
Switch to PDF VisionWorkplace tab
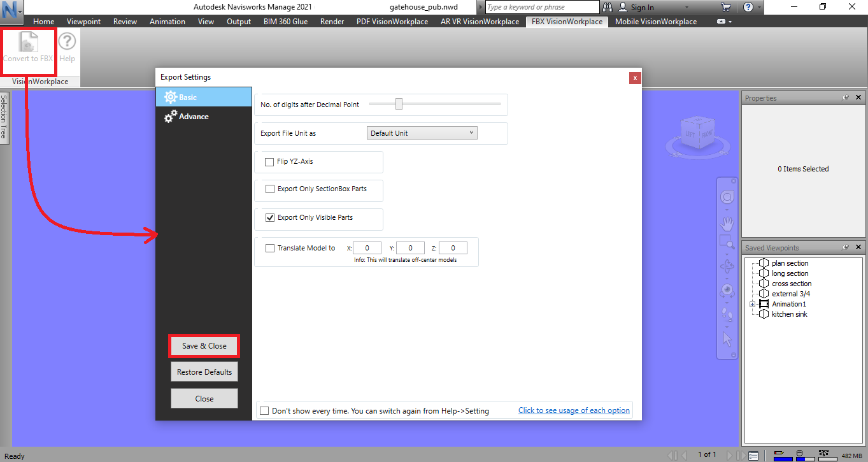[392, 22]
